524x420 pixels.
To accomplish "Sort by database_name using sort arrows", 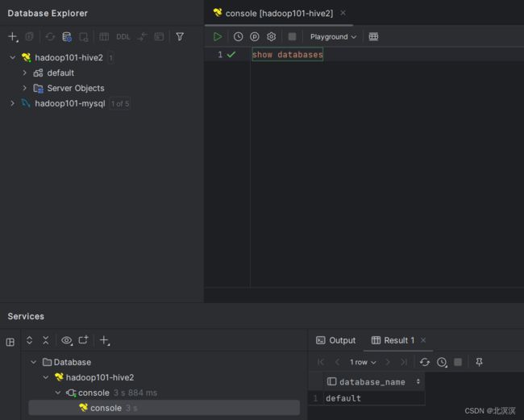I will [418, 381].
